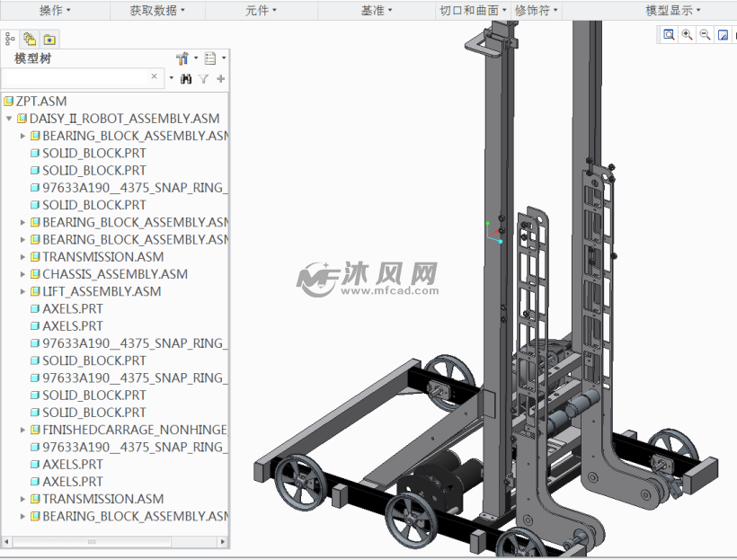Select the zoom-in magnifier tool
Image resolution: width=737 pixels, height=560 pixels.
(x=686, y=34)
